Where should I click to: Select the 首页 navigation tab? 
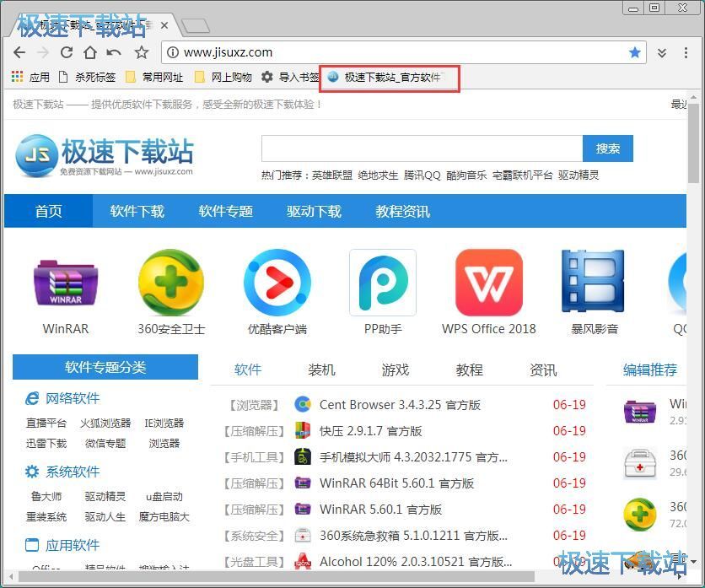pos(49,211)
